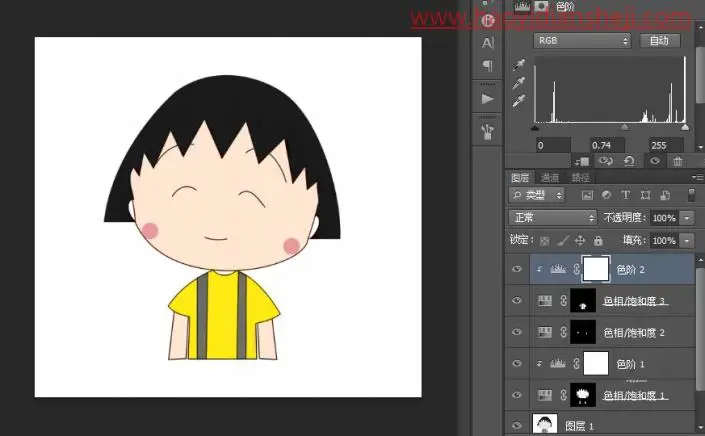705x436 pixels.
Task: Lock position move icon
Action: [580, 240]
